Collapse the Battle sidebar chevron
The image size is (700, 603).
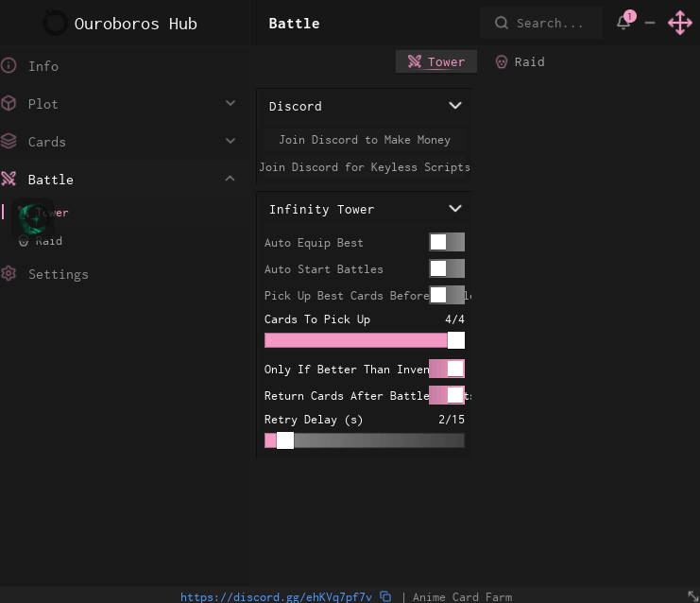pyautogui.click(x=230, y=179)
